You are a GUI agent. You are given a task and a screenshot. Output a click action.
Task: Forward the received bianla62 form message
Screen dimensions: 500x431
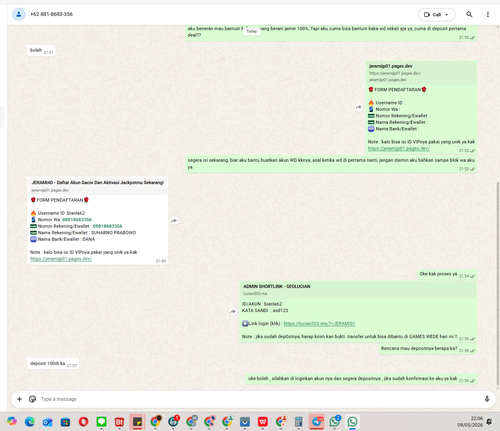[174, 221]
